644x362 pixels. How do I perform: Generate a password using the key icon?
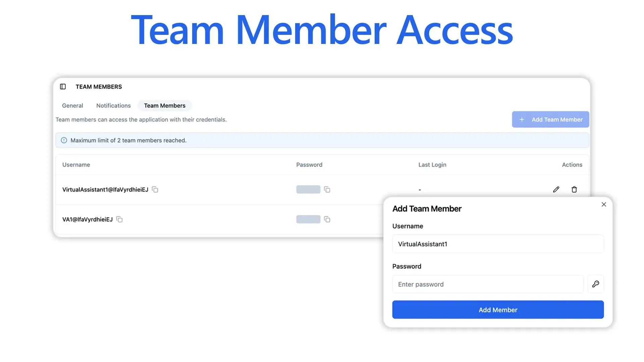(x=596, y=284)
